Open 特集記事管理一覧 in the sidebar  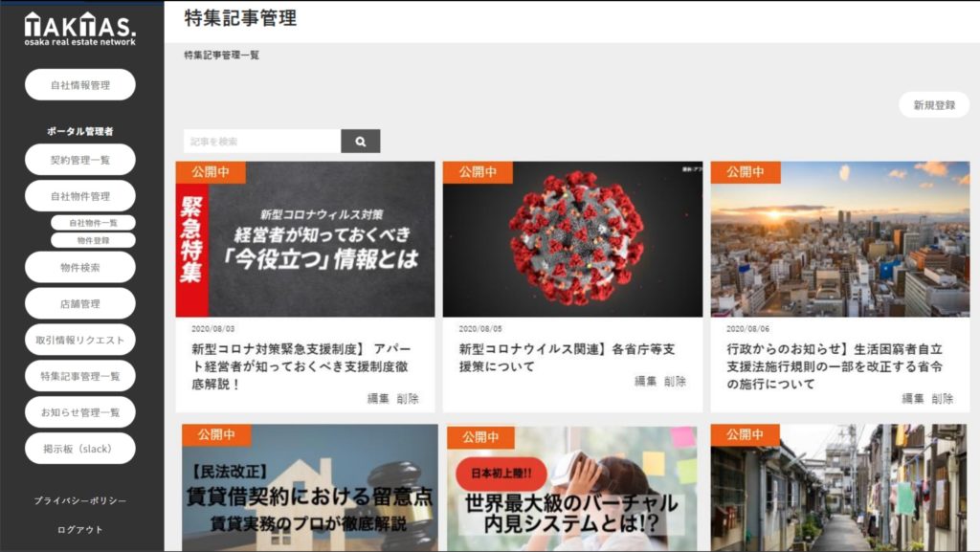tap(80, 376)
